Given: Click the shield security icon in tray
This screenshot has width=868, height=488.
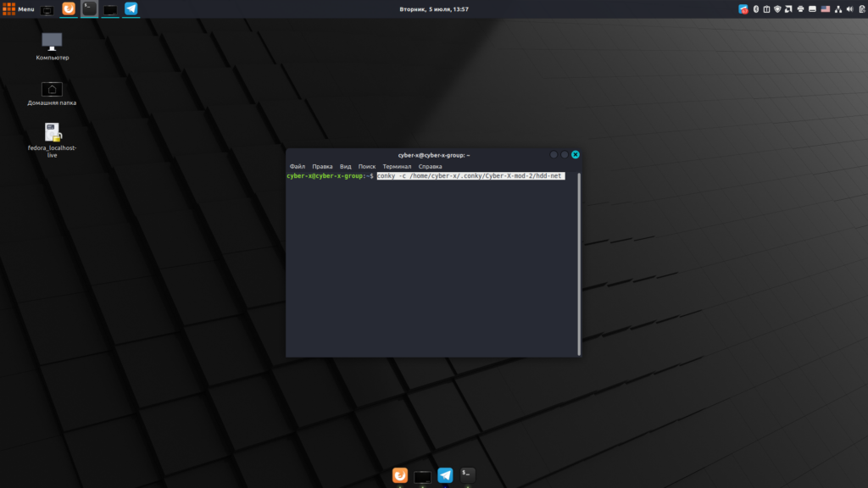Looking at the screenshot, I should (x=778, y=9).
